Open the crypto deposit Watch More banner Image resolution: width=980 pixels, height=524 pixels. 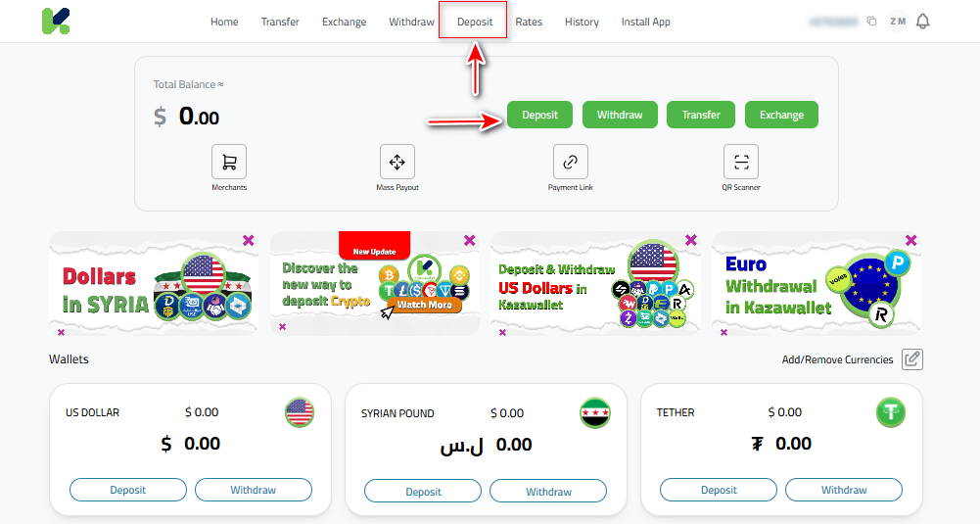point(425,305)
